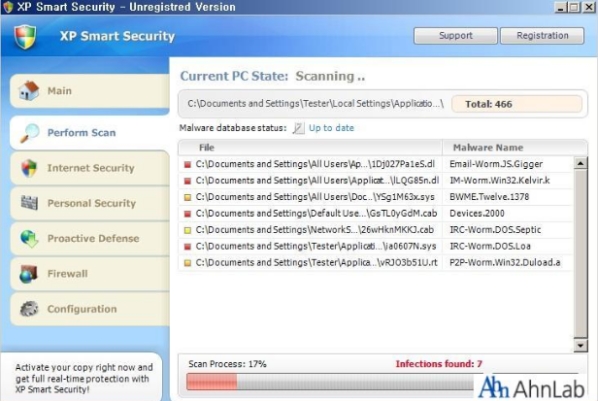Click the globe arrow Proactive Defense icon
Screen dimensions: 598x401
point(29,239)
